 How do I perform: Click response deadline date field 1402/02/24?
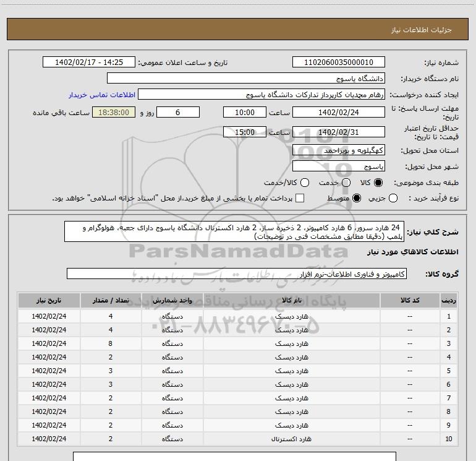(339, 112)
